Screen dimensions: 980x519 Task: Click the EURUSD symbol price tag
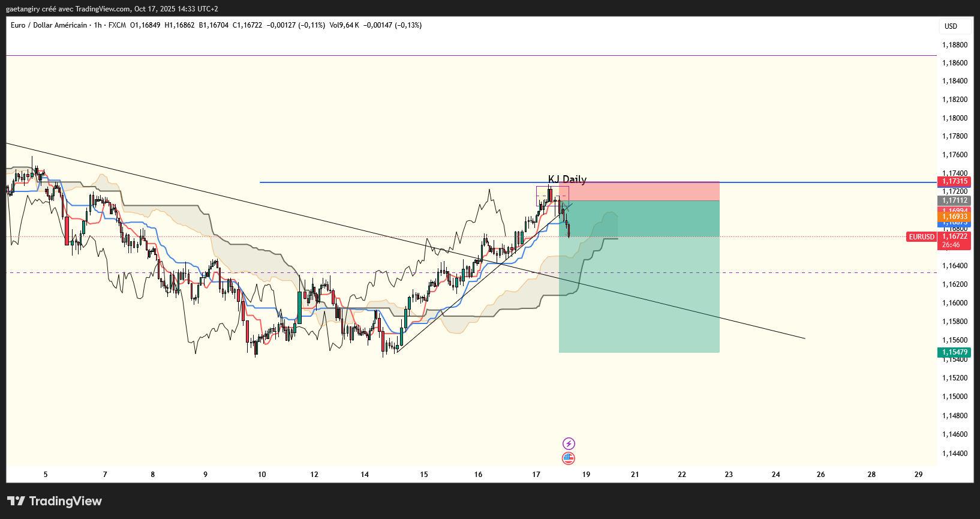click(922, 237)
